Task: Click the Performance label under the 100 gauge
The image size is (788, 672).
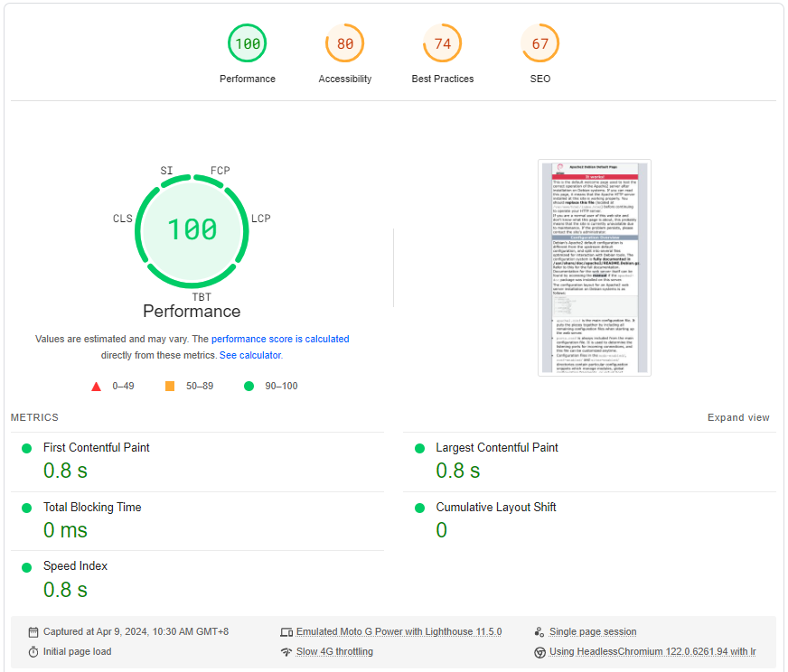Action: tap(248, 79)
